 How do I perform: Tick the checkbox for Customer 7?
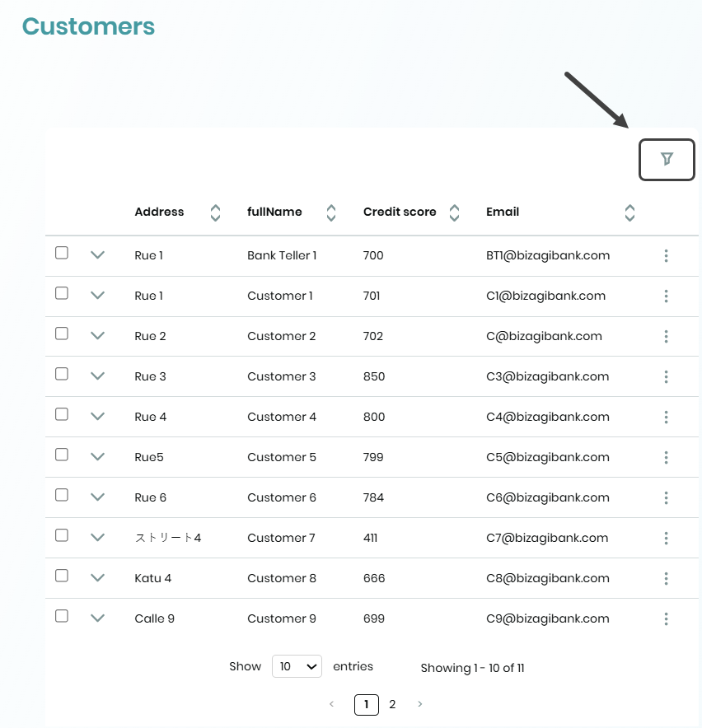tap(62, 535)
